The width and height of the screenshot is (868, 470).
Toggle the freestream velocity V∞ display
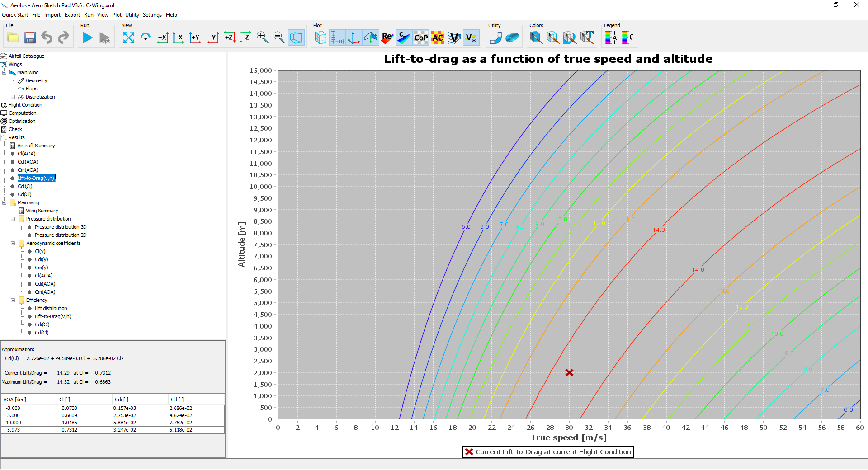471,38
